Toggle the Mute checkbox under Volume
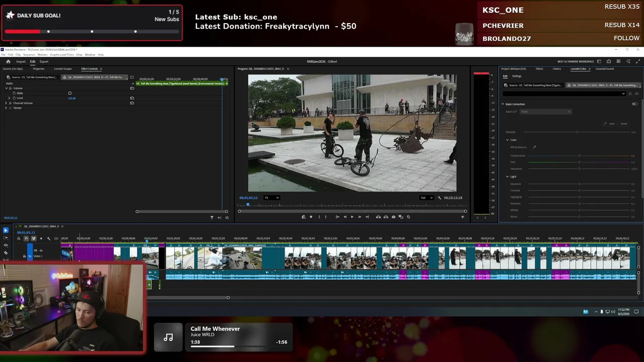The image size is (644, 362). click(x=70, y=93)
